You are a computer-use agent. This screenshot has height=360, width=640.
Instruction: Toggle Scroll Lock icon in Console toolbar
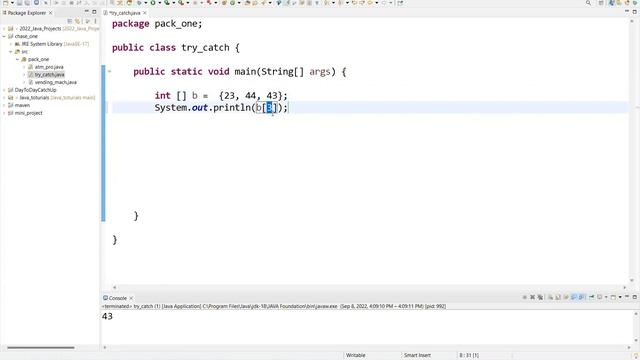[x=558, y=297]
